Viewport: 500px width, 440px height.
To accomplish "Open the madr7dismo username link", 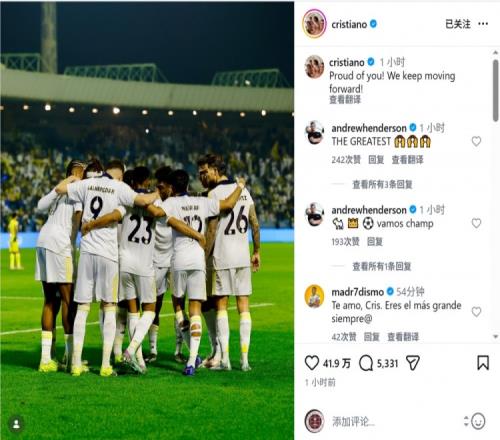I will point(358,292).
